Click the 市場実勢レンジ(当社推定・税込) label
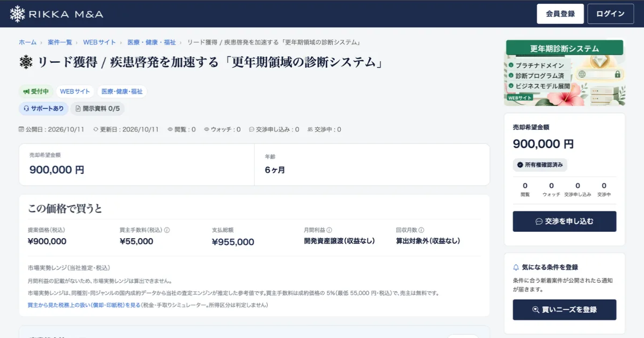Viewport: 644px width, 338px height. coord(69,267)
